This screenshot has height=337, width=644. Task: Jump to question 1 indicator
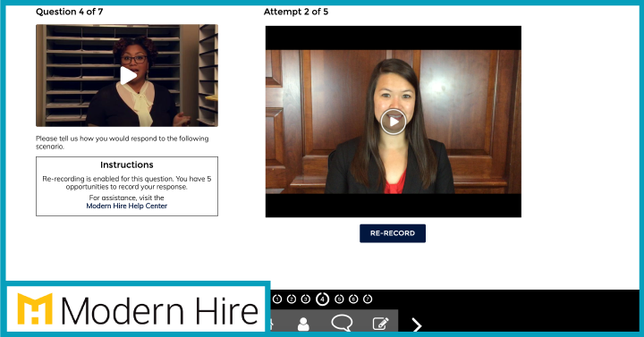pyautogui.click(x=277, y=299)
